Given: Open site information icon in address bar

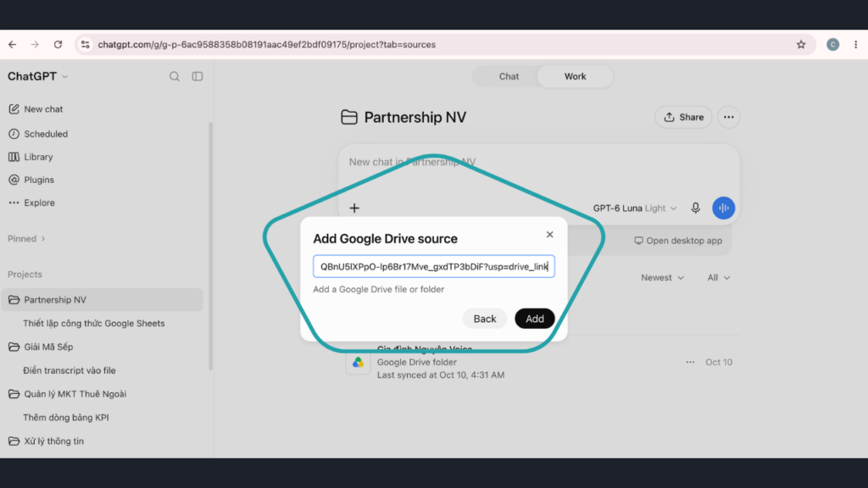Looking at the screenshot, I should [86, 44].
